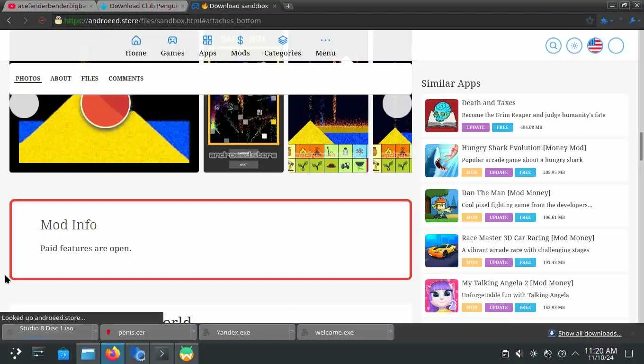Screen dimensions: 644x364
Task: Open the Mods dollar icon
Action: tap(240, 40)
